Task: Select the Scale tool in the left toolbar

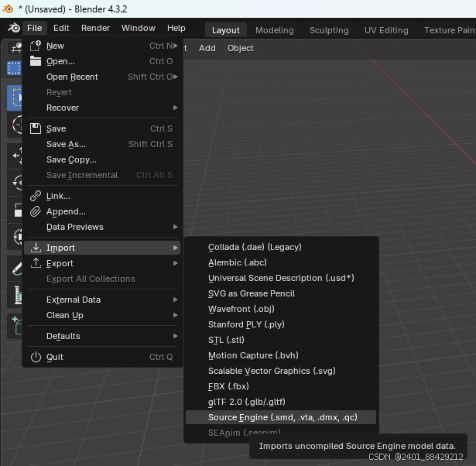Action: [15, 210]
